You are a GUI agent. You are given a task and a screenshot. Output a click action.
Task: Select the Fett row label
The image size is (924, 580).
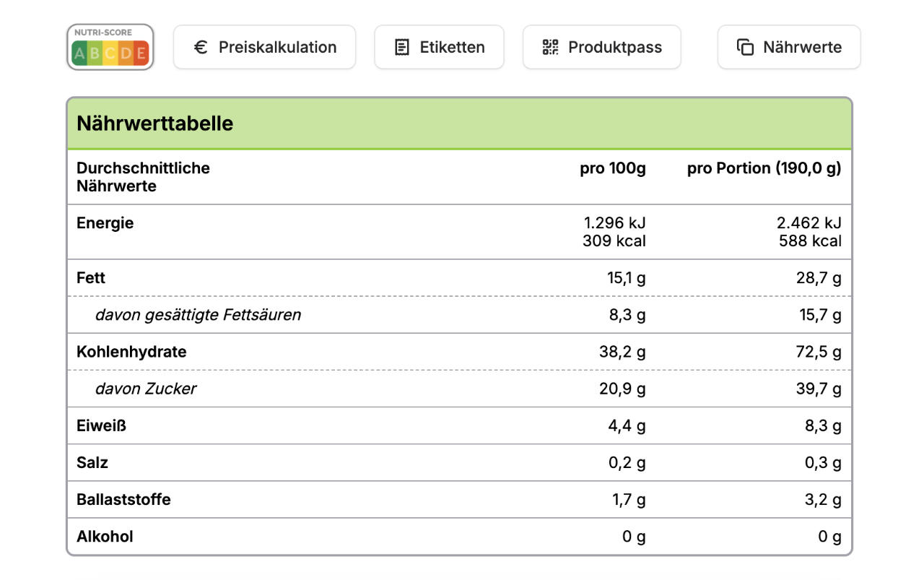(x=91, y=278)
